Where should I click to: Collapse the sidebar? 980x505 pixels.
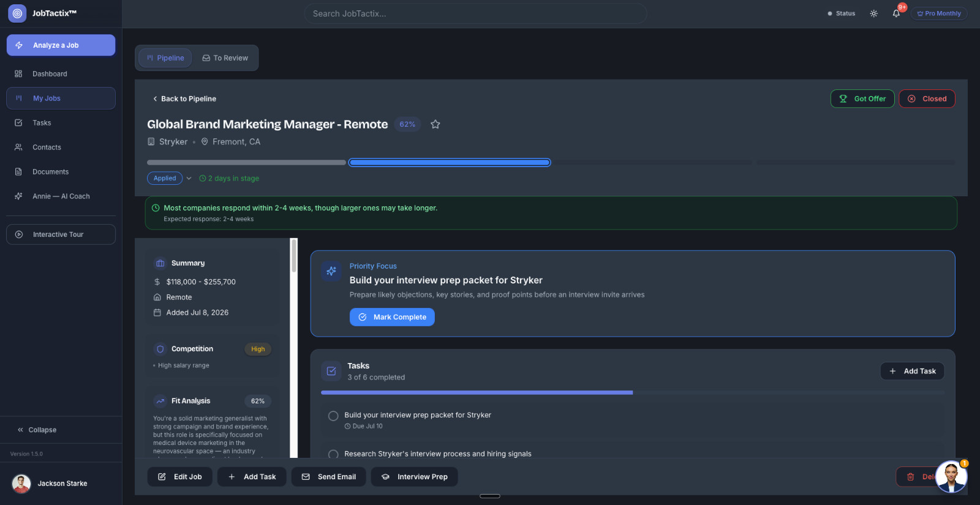(37, 430)
